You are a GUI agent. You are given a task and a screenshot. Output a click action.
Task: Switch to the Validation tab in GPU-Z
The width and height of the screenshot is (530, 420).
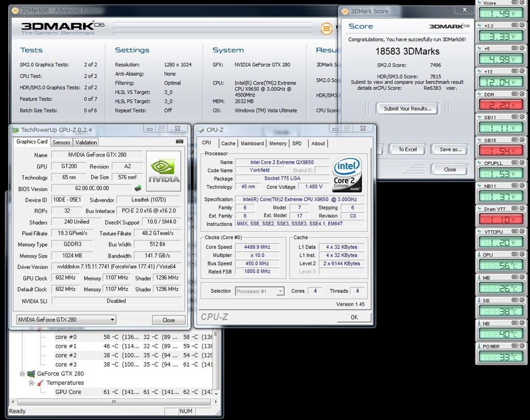86,142
